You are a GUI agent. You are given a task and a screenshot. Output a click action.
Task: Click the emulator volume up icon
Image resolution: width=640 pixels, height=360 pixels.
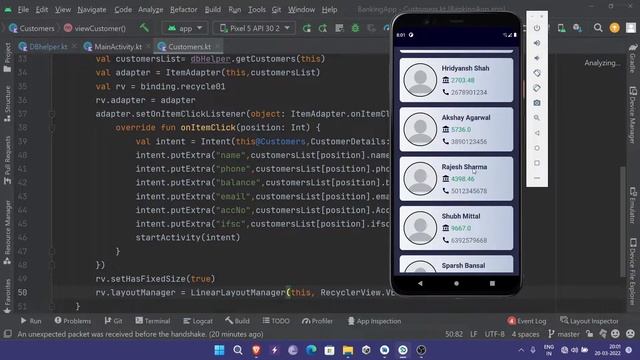coord(537,43)
